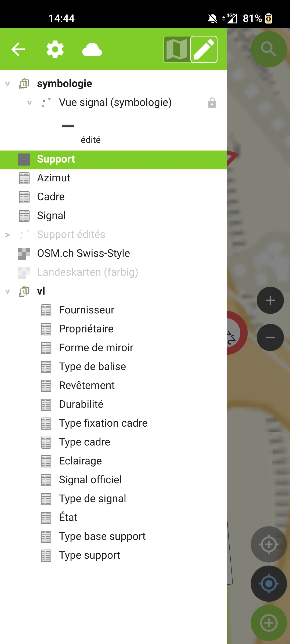This screenshot has width=290, height=644.
Task: Collapse the symbologie group
Action: [8, 84]
